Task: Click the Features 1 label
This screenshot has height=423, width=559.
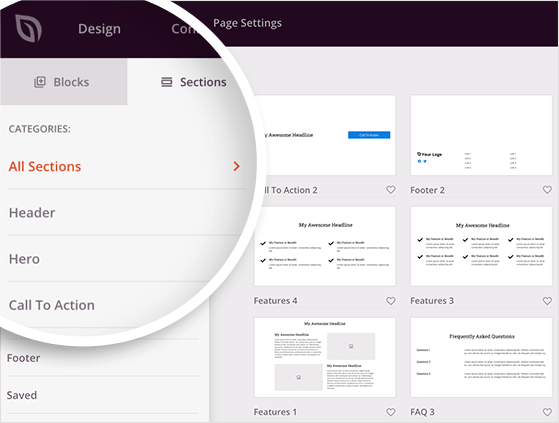Action: pyautogui.click(x=275, y=412)
